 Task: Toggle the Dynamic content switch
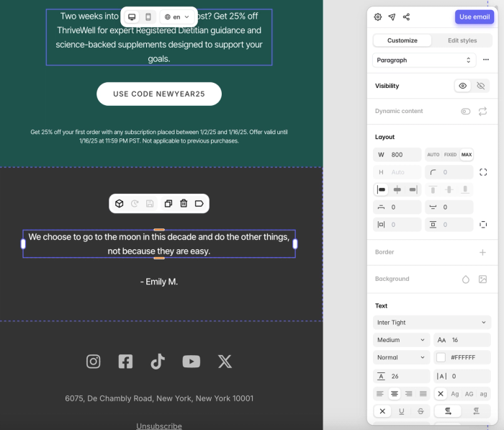click(465, 111)
